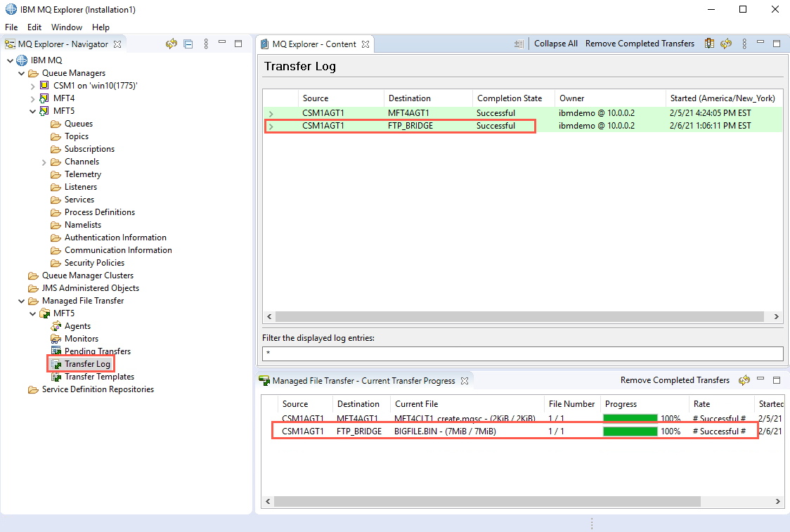The image size is (790, 532).
Task: Switch to the MQ Explorer - Navigator tab
Action: click(63, 44)
